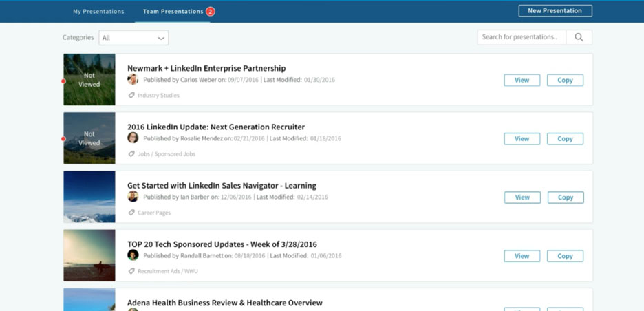The image size is (644, 311).
Task: Select the Team Presentations tab
Action: [x=173, y=12]
